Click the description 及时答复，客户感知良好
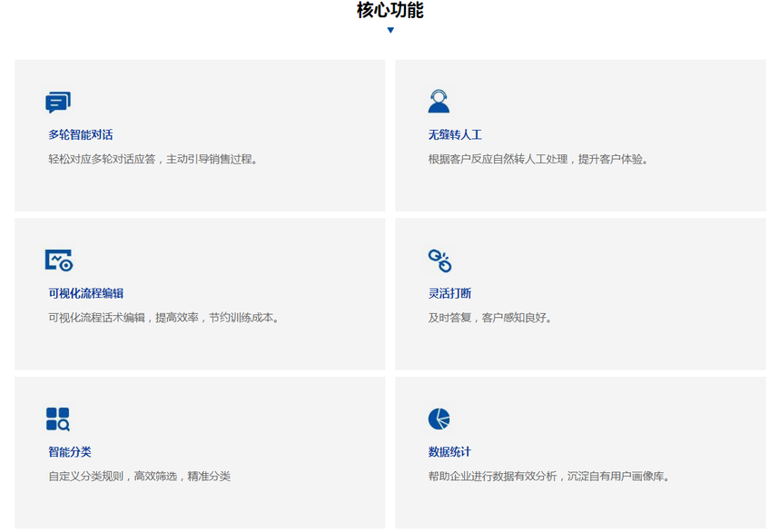Screen dimensions: 780x532 coord(490,318)
